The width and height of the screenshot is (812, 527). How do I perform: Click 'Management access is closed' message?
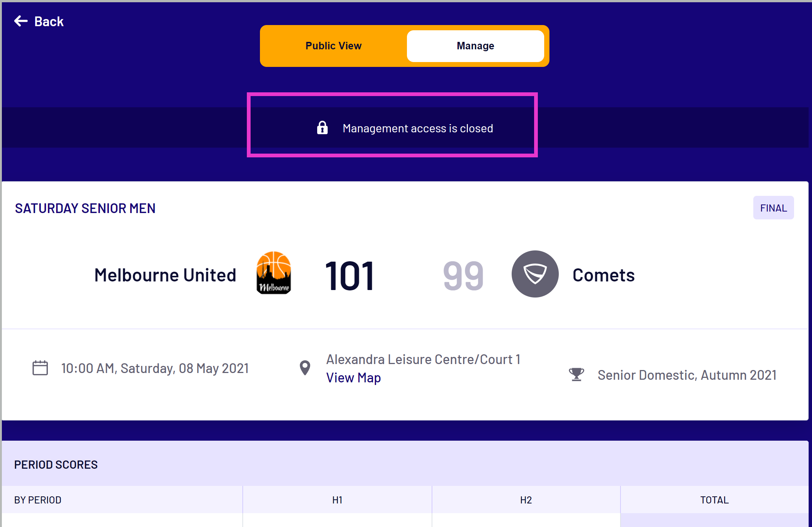pyautogui.click(x=418, y=128)
